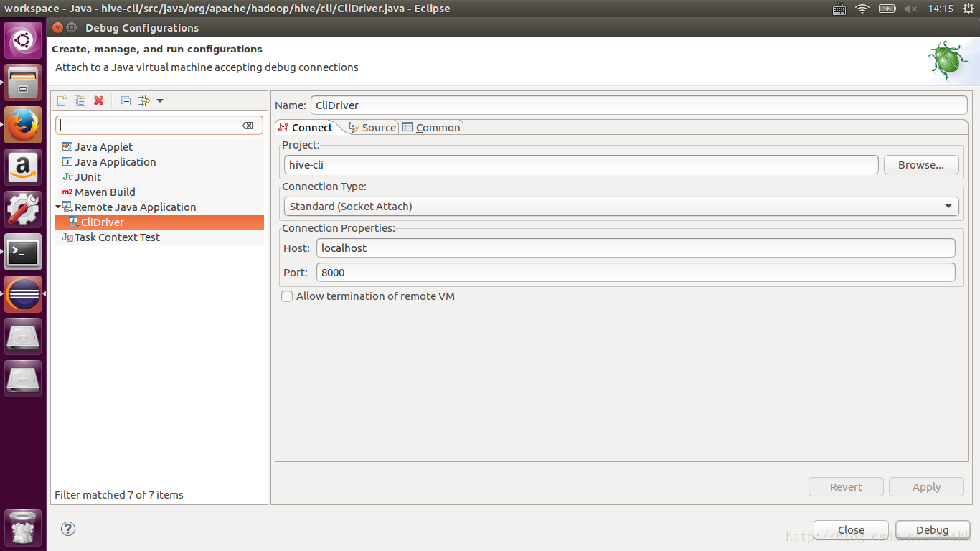Select Remote Java Application tree item
The image size is (980, 551).
coord(128,207)
